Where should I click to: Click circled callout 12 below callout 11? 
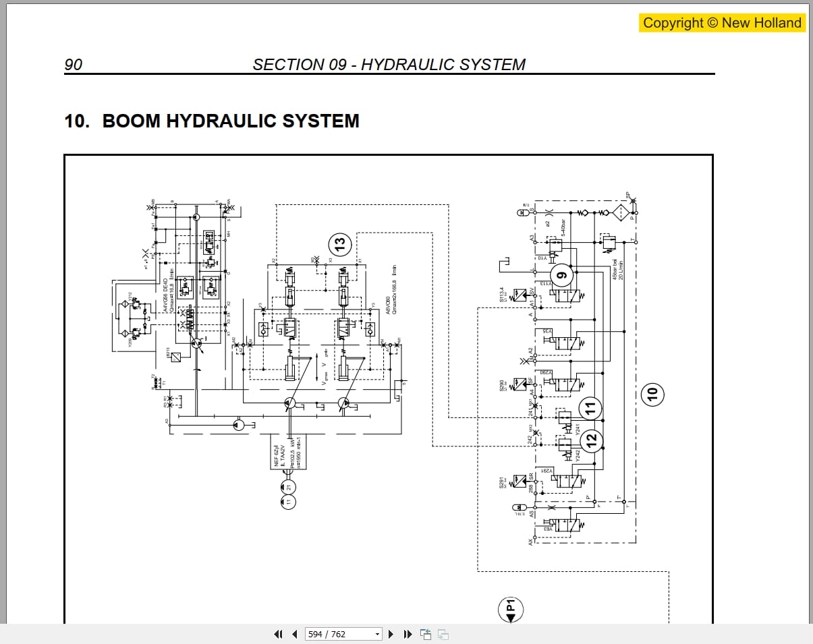[x=592, y=443]
